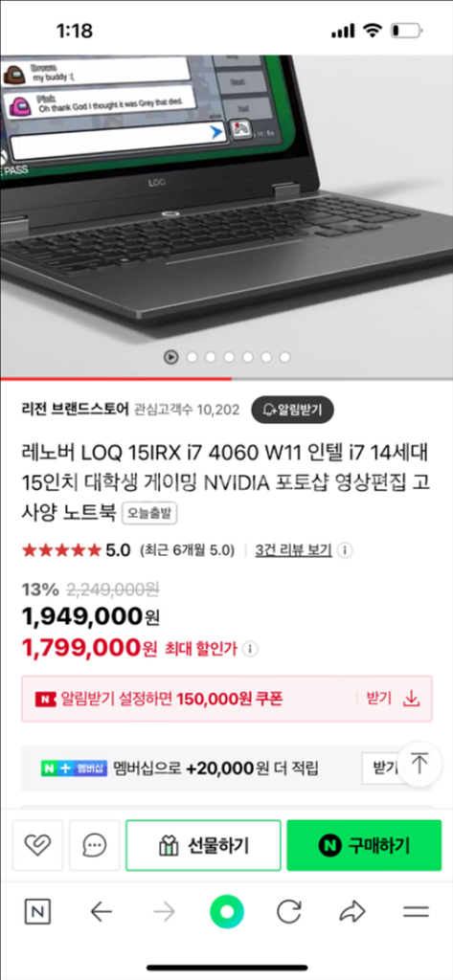Open the chat inquiry speech bubble icon
Image resolution: width=453 pixels, height=980 pixels.
(95, 846)
